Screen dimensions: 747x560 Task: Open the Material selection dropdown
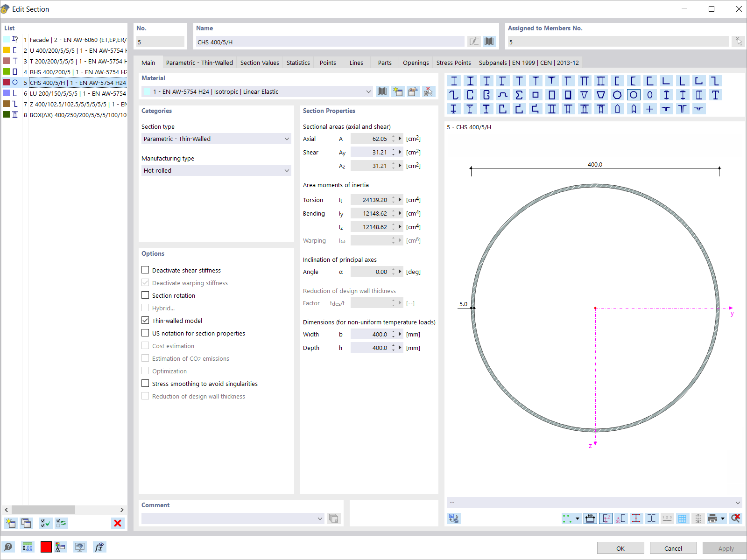point(368,91)
